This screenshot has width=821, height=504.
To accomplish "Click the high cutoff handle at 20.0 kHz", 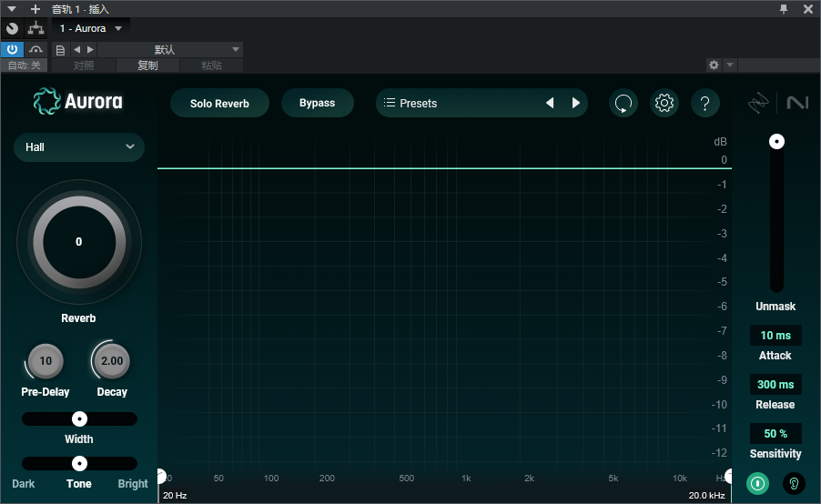I will tap(728, 477).
